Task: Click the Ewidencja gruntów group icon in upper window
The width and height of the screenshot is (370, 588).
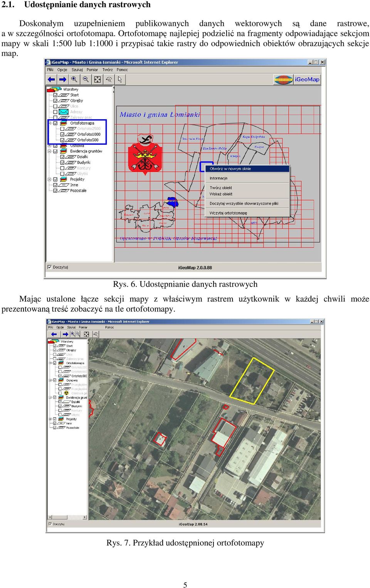Action: [64, 151]
